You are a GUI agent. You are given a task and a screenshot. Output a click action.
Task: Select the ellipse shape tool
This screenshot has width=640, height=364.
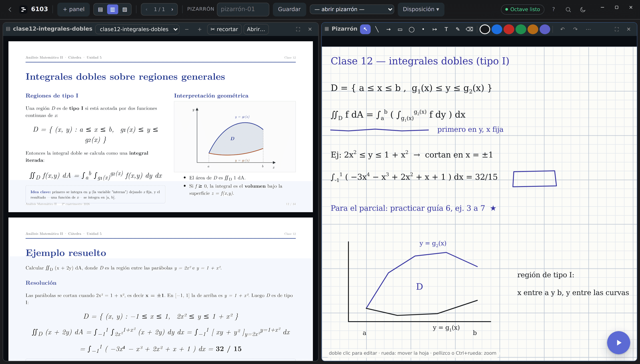412,29
